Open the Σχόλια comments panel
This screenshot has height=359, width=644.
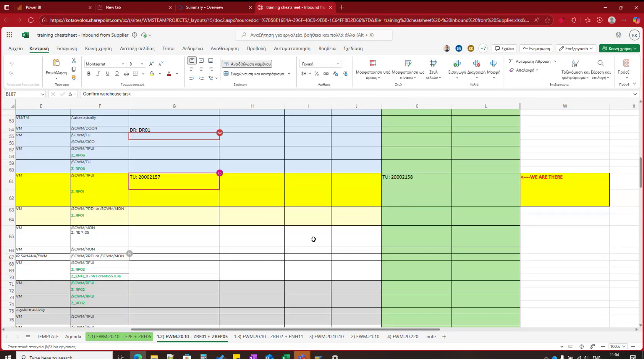click(x=504, y=49)
